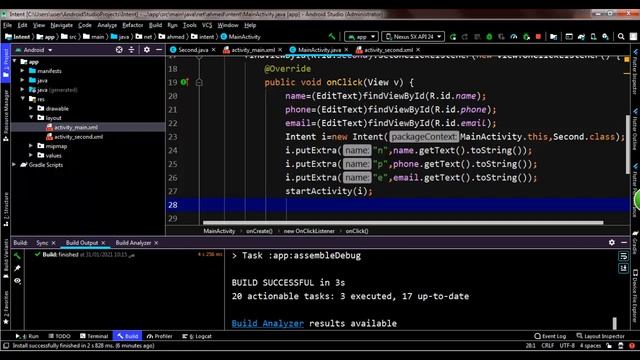Open the app run configuration dropdown
The image size is (640, 360).
click(361, 37)
